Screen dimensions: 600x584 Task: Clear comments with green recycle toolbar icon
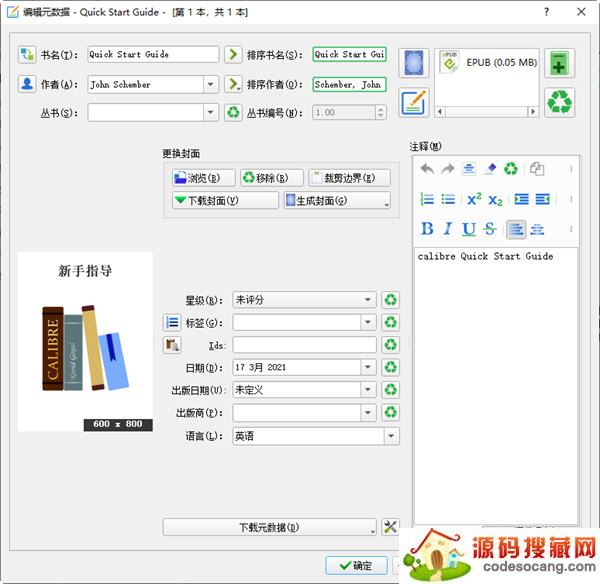(x=511, y=169)
